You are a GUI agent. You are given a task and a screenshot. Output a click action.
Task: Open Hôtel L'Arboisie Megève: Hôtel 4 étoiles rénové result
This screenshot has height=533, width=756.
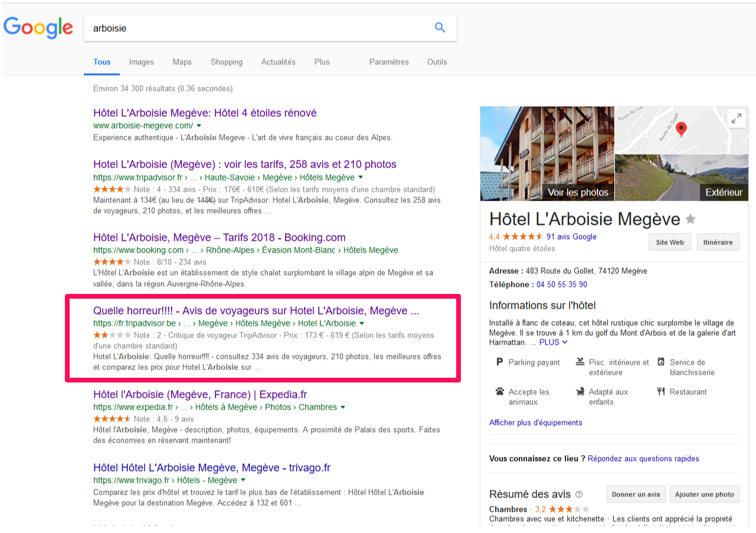(205, 113)
